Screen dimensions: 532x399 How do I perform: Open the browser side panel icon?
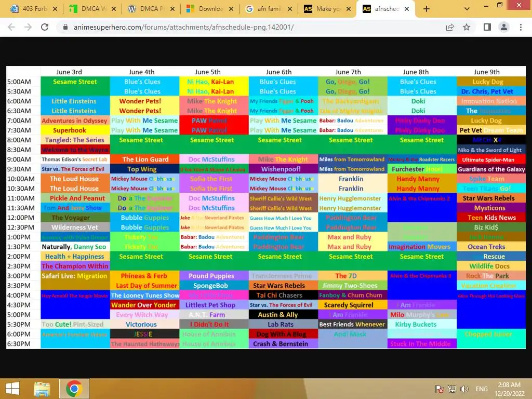pos(487,27)
